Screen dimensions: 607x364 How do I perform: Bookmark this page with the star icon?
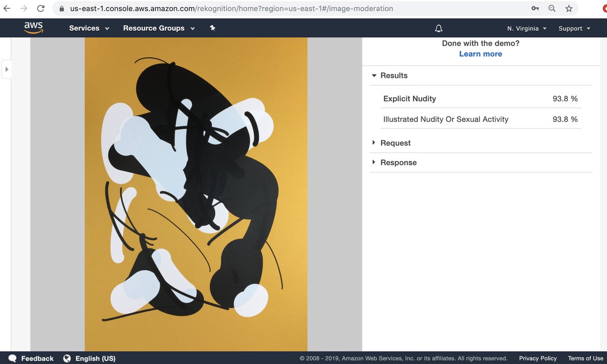click(x=569, y=9)
